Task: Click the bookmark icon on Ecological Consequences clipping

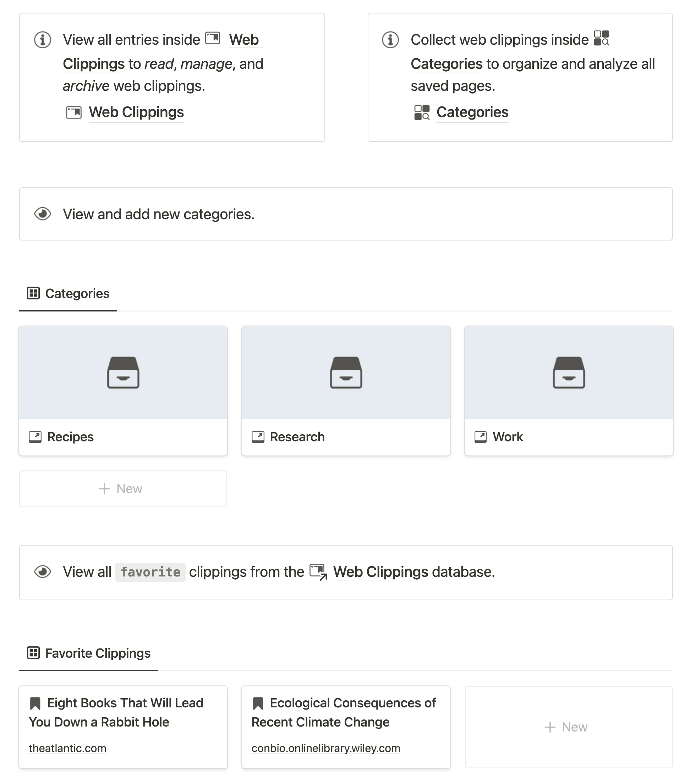Action: (x=258, y=703)
